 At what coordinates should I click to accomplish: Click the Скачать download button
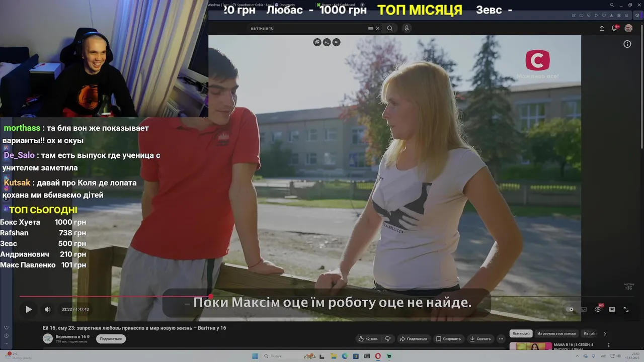(x=480, y=339)
